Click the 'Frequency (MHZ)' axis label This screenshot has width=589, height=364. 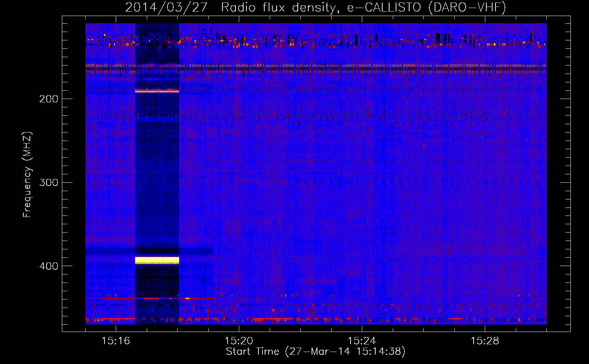click(27, 175)
